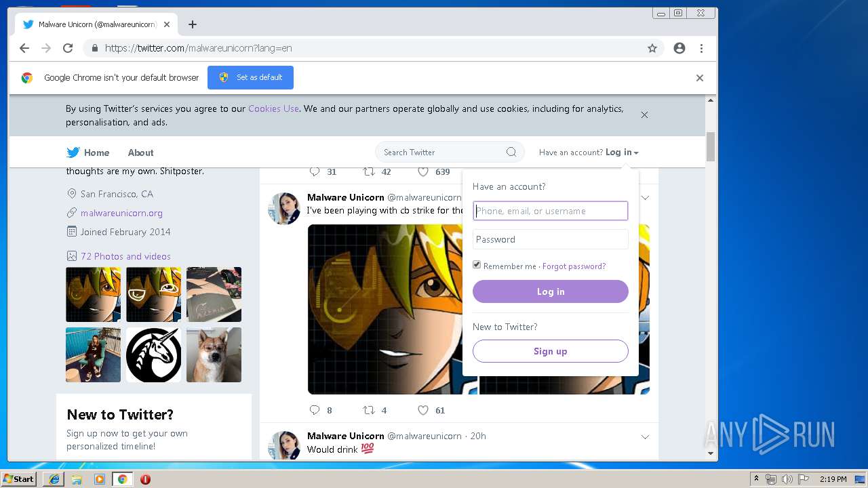Launch Internet Explorer from taskbar
The image size is (868, 488).
coord(54,479)
